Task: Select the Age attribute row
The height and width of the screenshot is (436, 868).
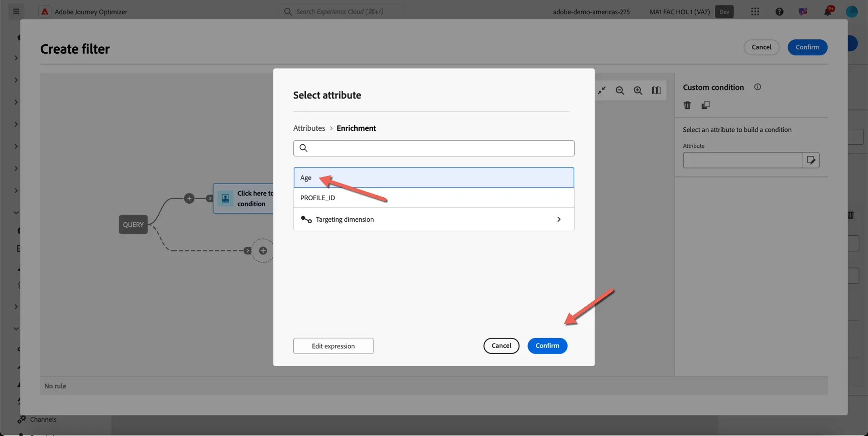Action: (433, 178)
